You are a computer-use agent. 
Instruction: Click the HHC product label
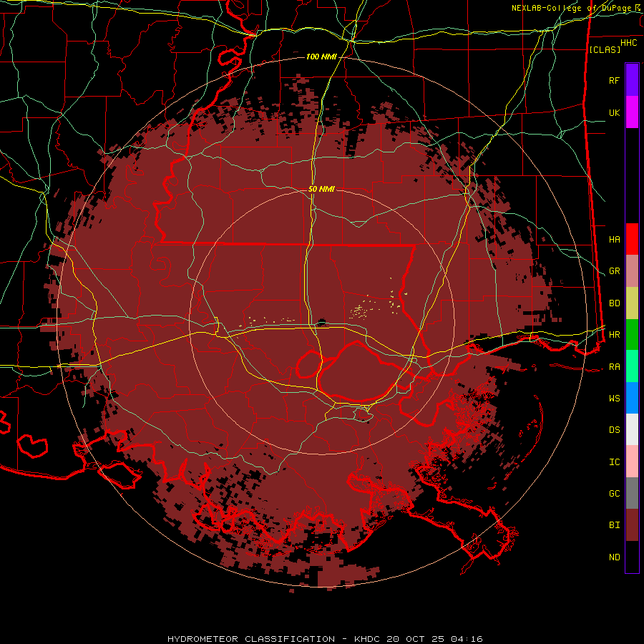628,43
